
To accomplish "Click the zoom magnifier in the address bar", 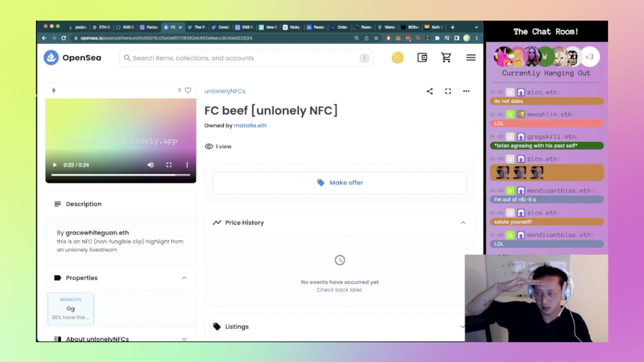I will [356, 38].
